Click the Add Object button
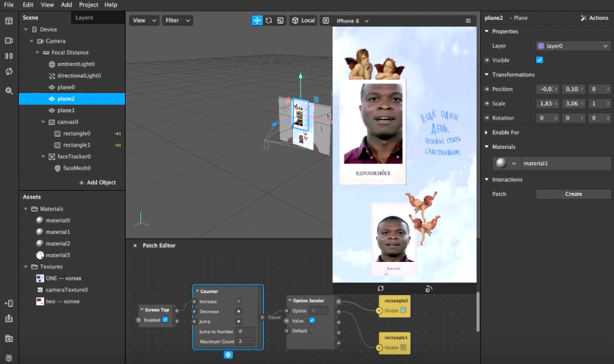Screen dimensions: 614x364 coord(98,183)
